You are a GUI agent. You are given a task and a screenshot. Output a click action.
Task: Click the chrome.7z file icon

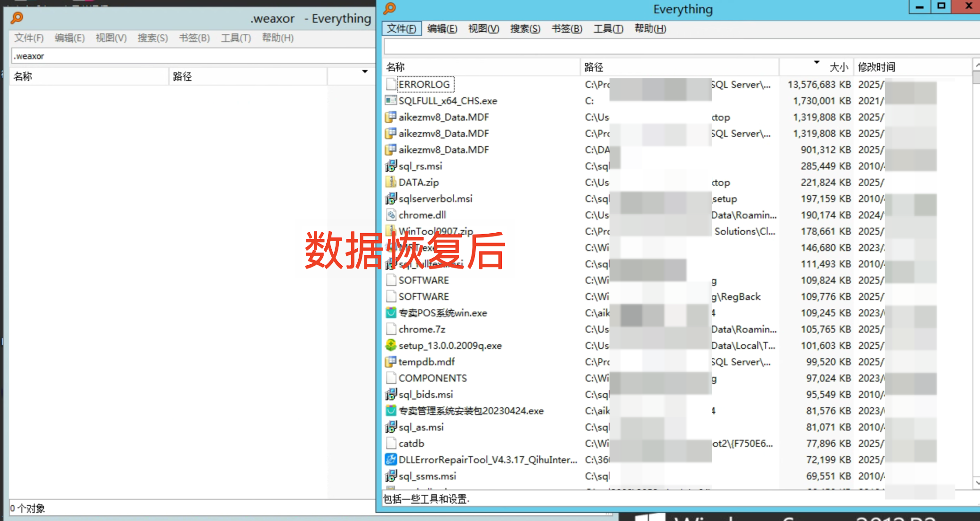[x=391, y=329]
